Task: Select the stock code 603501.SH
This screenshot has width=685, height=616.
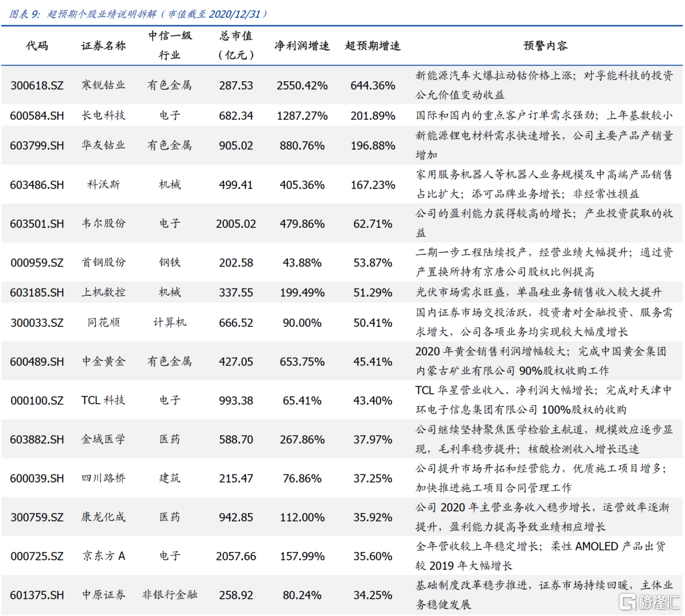Action: tap(37, 224)
